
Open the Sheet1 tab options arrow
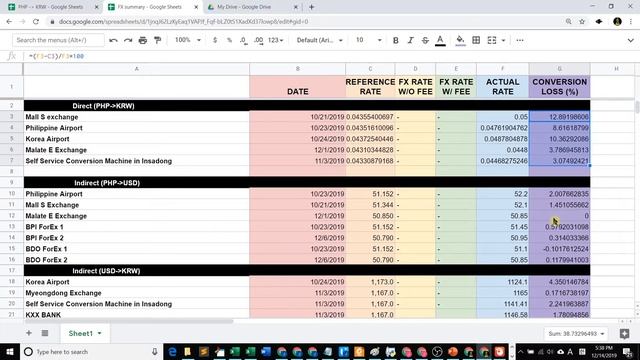[99, 333]
